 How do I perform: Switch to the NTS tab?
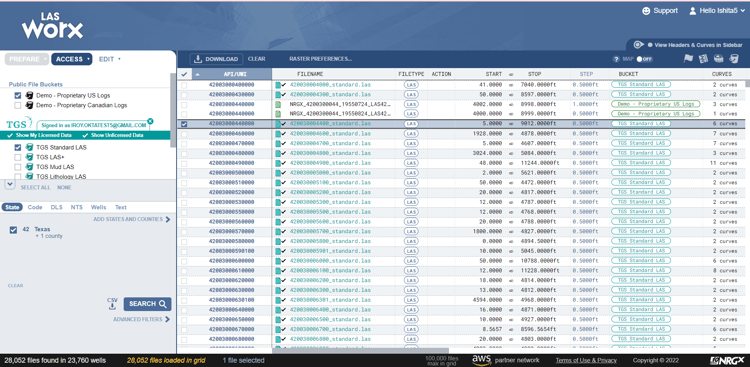(x=77, y=207)
